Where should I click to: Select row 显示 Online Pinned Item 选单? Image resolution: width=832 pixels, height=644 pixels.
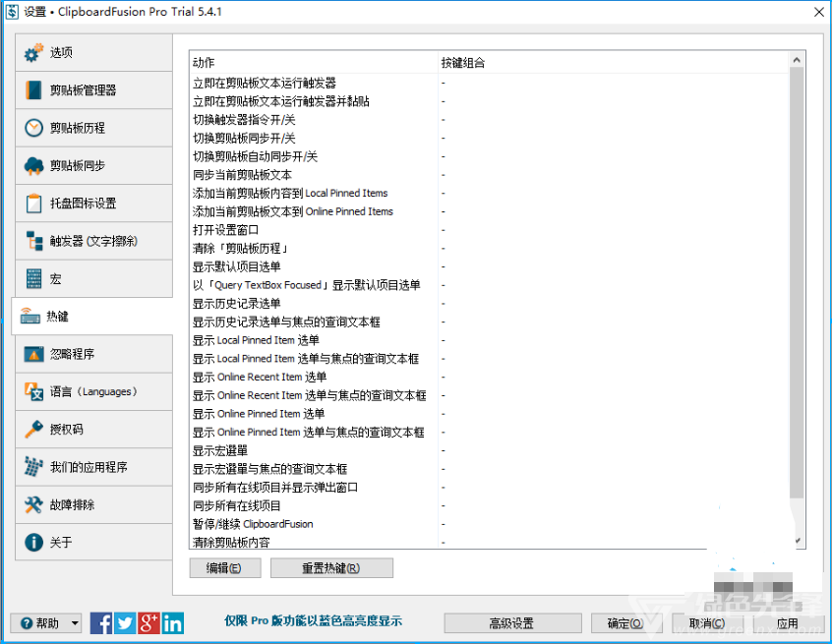coord(489,414)
